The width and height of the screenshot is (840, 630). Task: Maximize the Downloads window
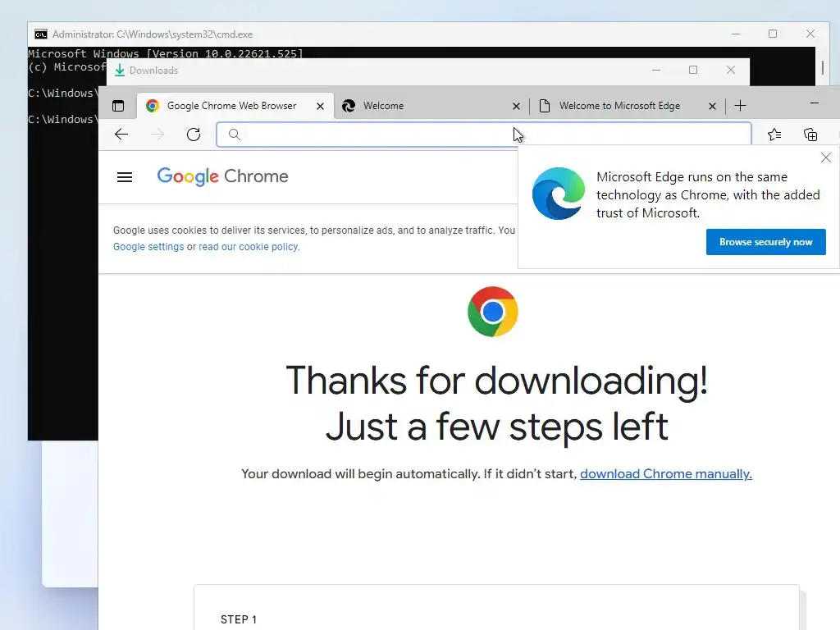pyautogui.click(x=692, y=71)
